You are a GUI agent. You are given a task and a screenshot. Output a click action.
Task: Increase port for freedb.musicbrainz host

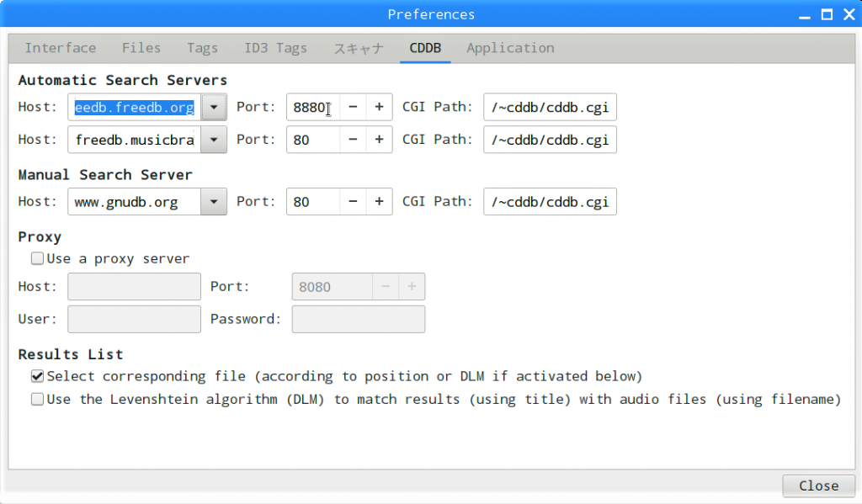[379, 140]
